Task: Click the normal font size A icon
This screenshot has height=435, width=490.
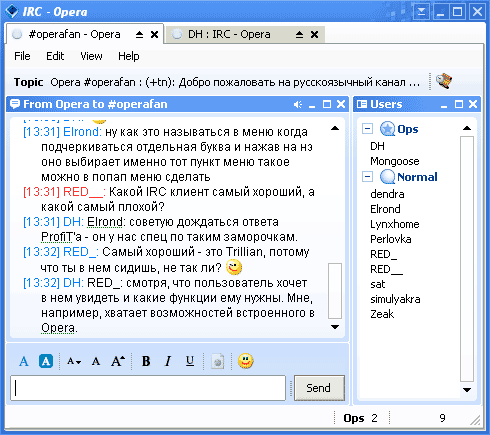Action: (x=96, y=362)
